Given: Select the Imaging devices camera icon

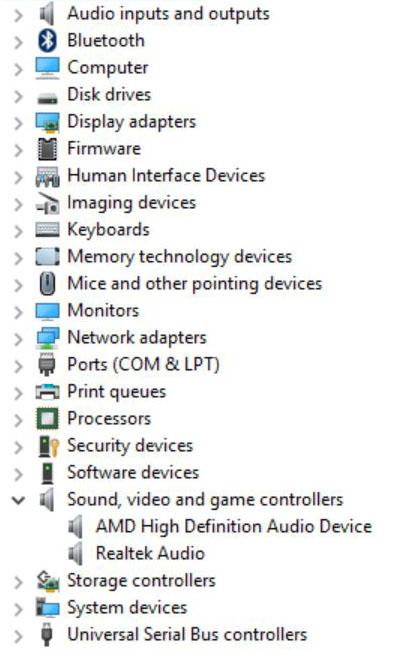Looking at the screenshot, I should coord(47,203).
